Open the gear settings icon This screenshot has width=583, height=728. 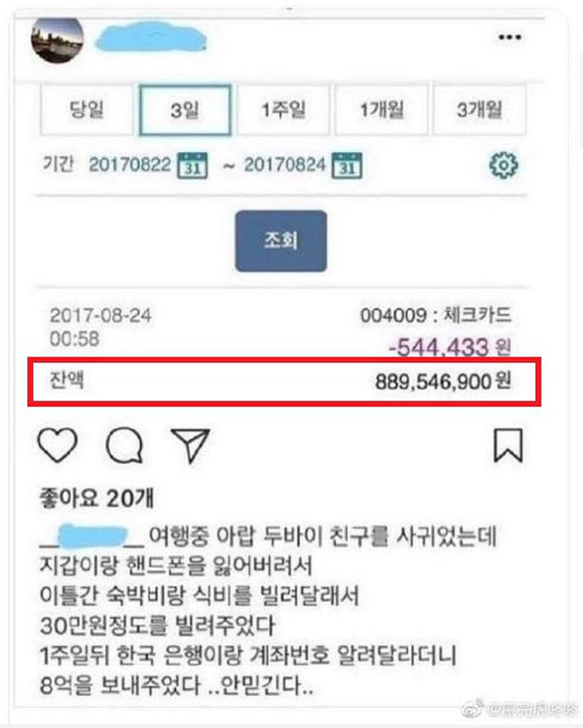pyautogui.click(x=504, y=165)
